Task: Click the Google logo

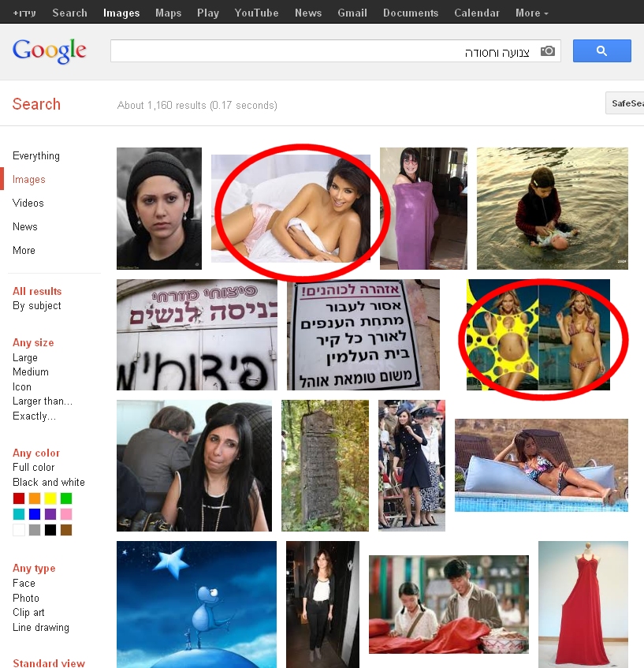Action: pos(50,51)
